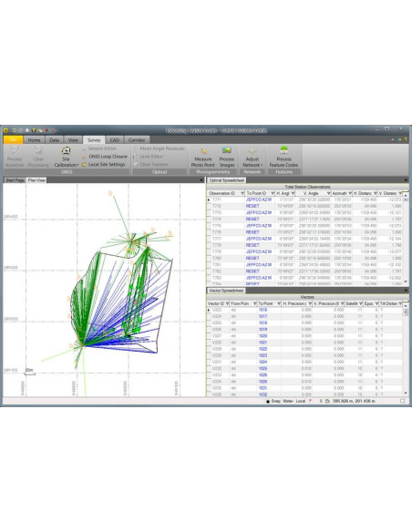Click point 1016 link in row V223
Viewport: 412px width, 532px height.
pyautogui.click(x=263, y=310)
